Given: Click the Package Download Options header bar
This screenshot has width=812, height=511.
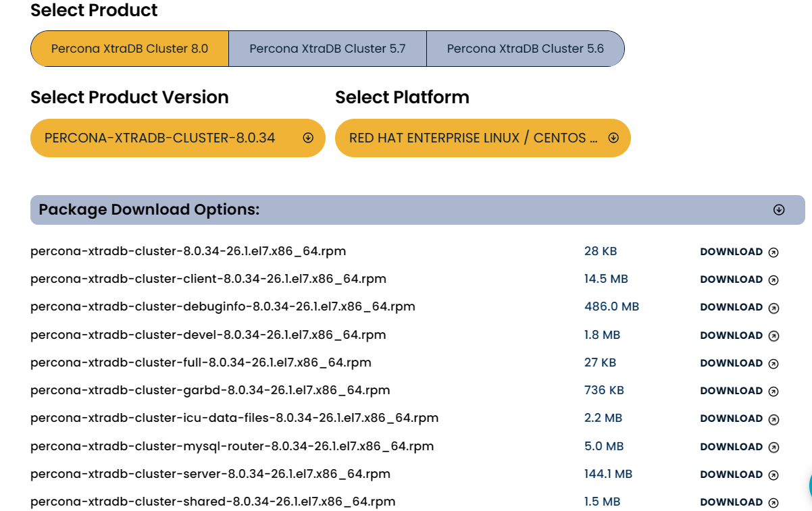Looking at the screenshot, I should [417, 210].
